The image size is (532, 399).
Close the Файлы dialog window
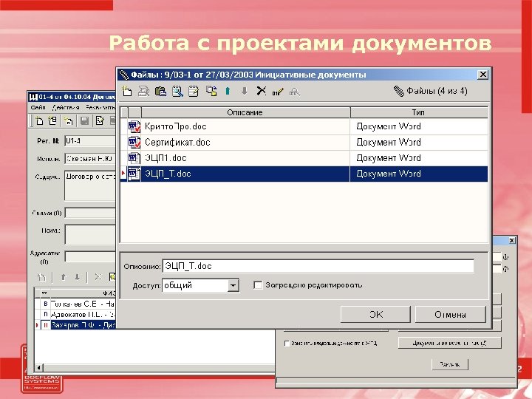482,75
